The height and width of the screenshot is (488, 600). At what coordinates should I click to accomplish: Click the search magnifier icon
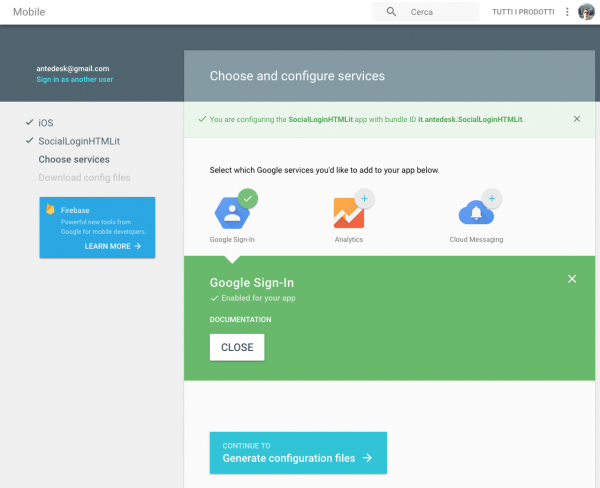[391, 12]
